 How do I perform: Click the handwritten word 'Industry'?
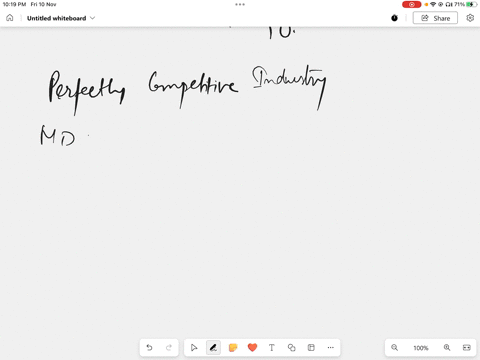(x=289, y=87)
